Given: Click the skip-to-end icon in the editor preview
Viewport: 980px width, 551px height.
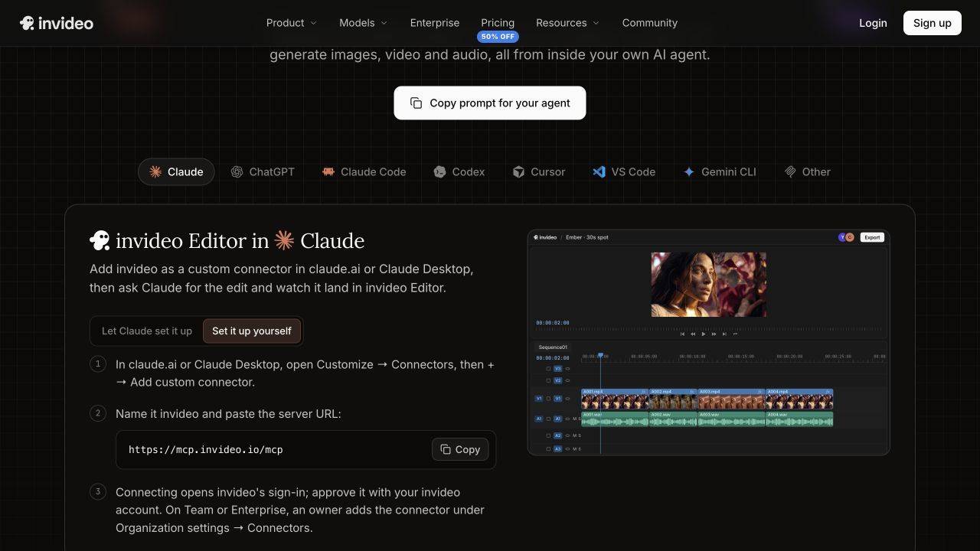Looking at the screenshot, I should click(x=724, y=334).
